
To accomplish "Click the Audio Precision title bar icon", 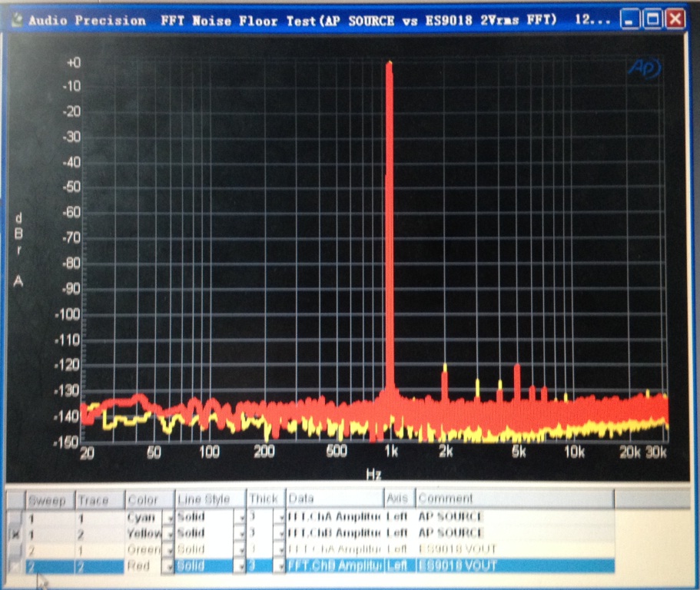I will click(17, 20).
